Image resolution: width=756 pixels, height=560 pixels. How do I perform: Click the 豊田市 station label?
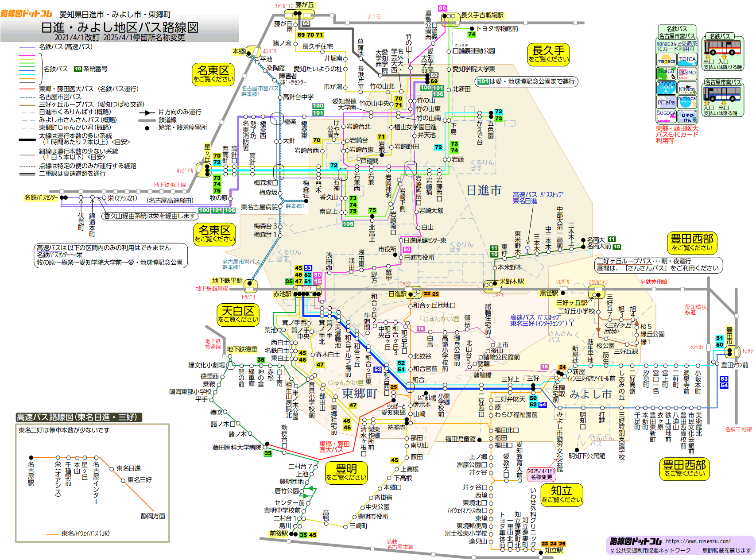click(729, 336)
